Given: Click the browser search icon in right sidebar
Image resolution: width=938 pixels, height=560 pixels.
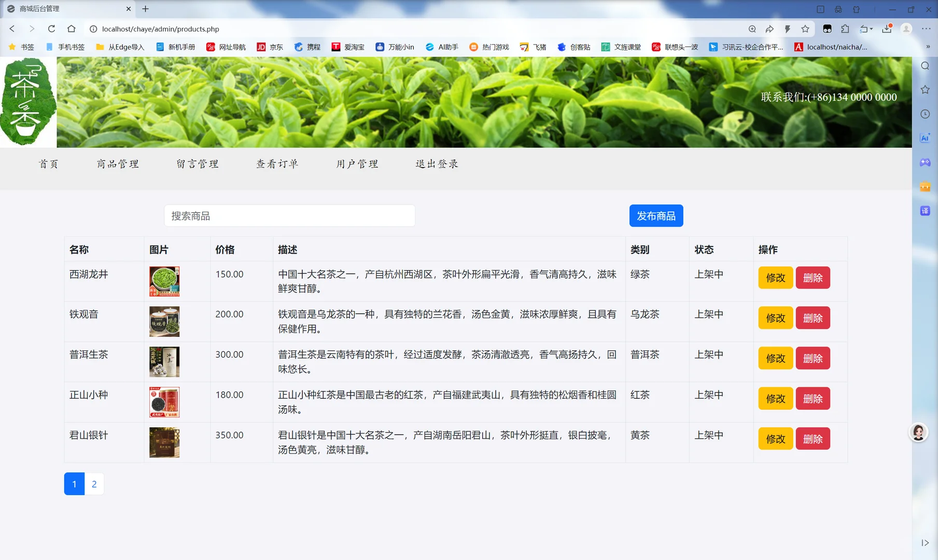Looking at the screenshot, I should (925, 66).
